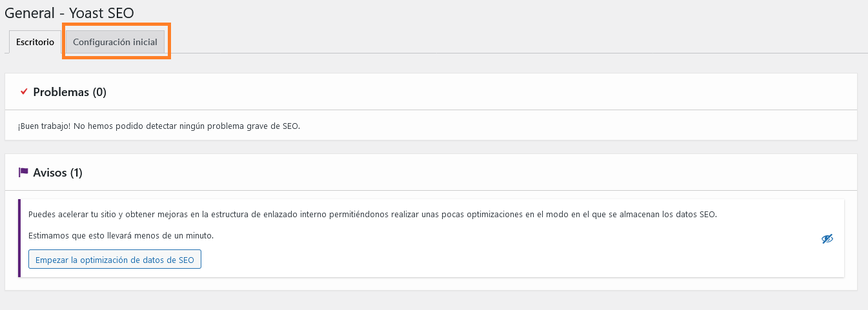Click the number (0) in the Problemas title
Screen dimensions: 868x310
99,92
